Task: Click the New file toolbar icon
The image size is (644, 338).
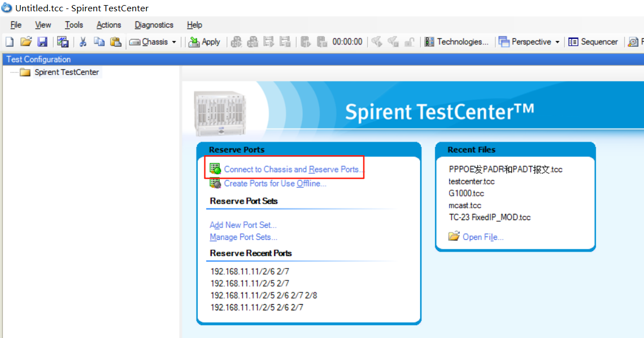Action: [x=10, y=41]
